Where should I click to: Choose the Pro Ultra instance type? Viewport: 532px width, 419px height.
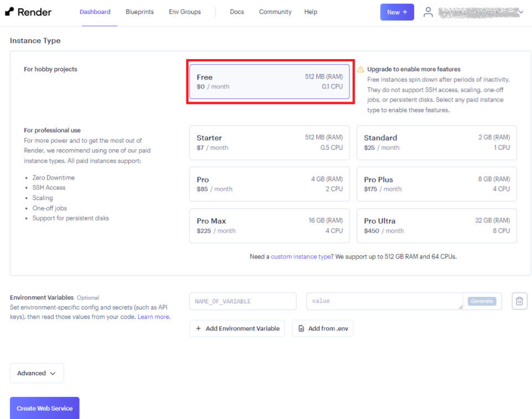coord(436,226)
